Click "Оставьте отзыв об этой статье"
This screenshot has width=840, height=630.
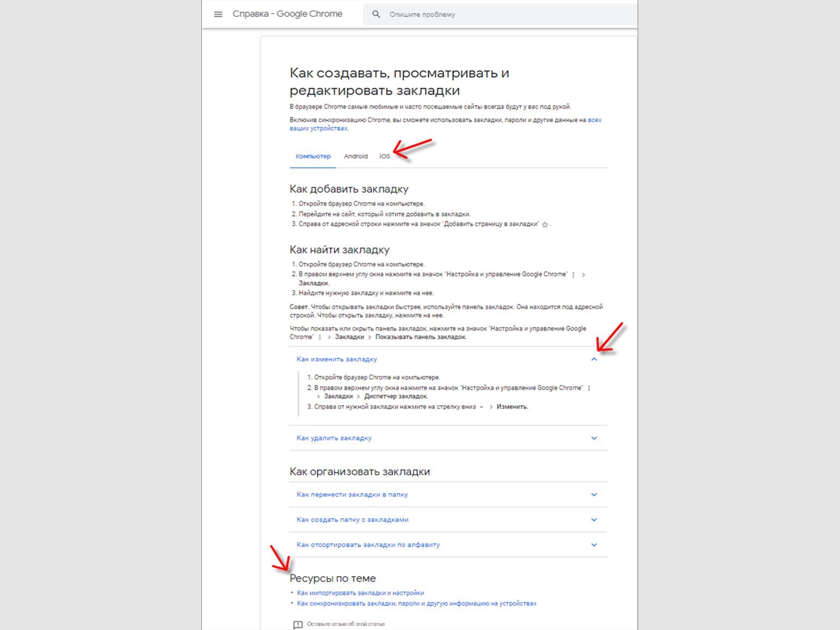click(x=346, y=624)
